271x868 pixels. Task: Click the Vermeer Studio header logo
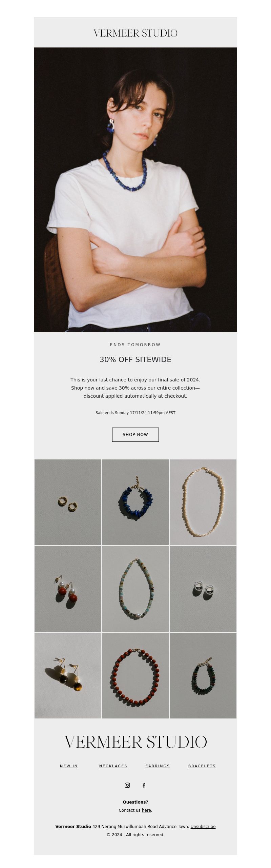135,33
